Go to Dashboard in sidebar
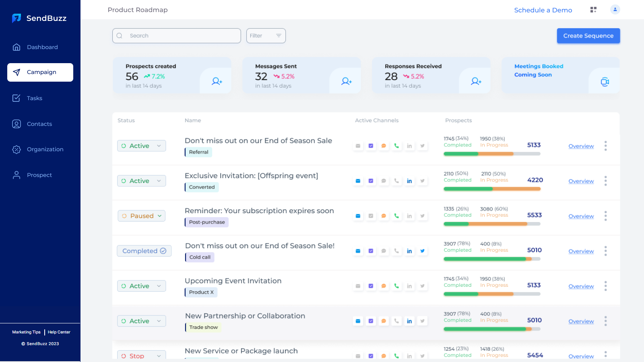 click(x=42, y=47)
